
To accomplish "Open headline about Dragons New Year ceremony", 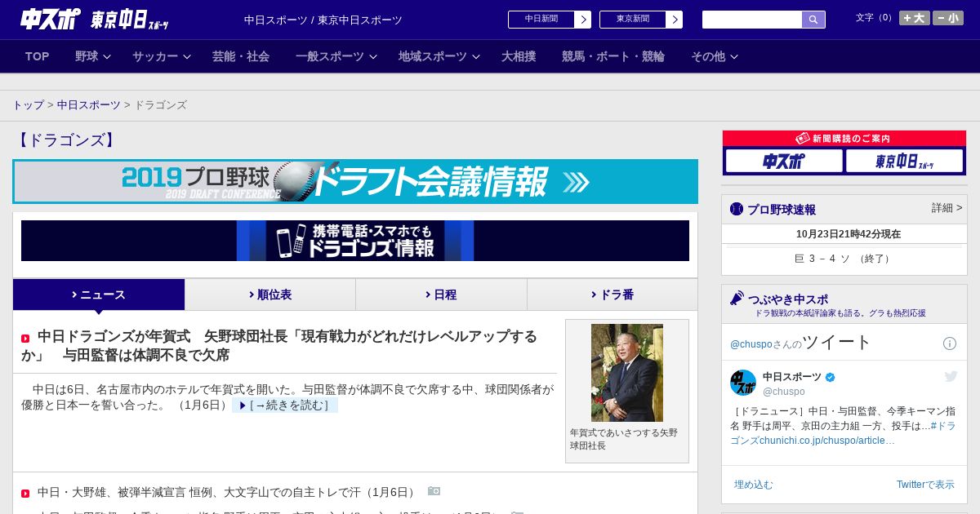I will (x=279, y=346).
